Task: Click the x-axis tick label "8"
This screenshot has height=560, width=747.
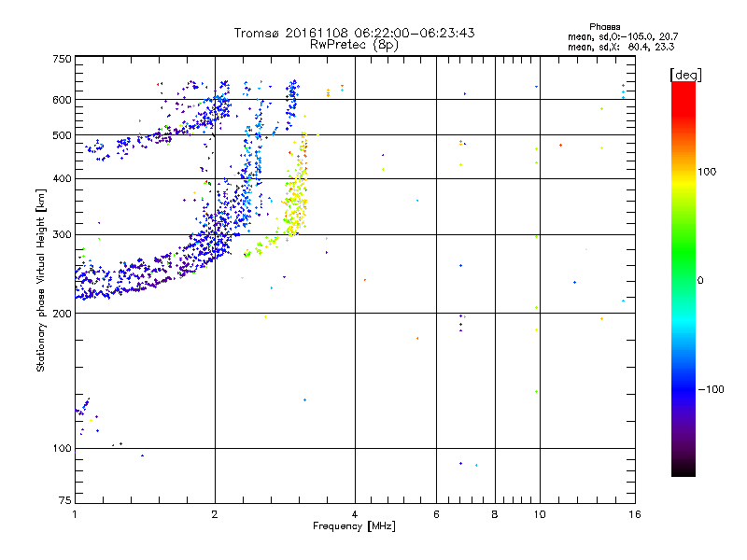Action: [495, 514]
